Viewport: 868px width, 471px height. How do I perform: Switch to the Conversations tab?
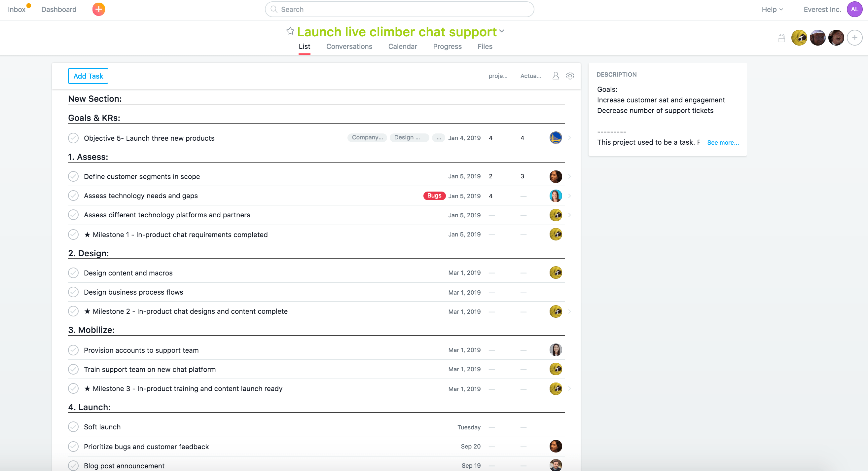click(349, 47)
